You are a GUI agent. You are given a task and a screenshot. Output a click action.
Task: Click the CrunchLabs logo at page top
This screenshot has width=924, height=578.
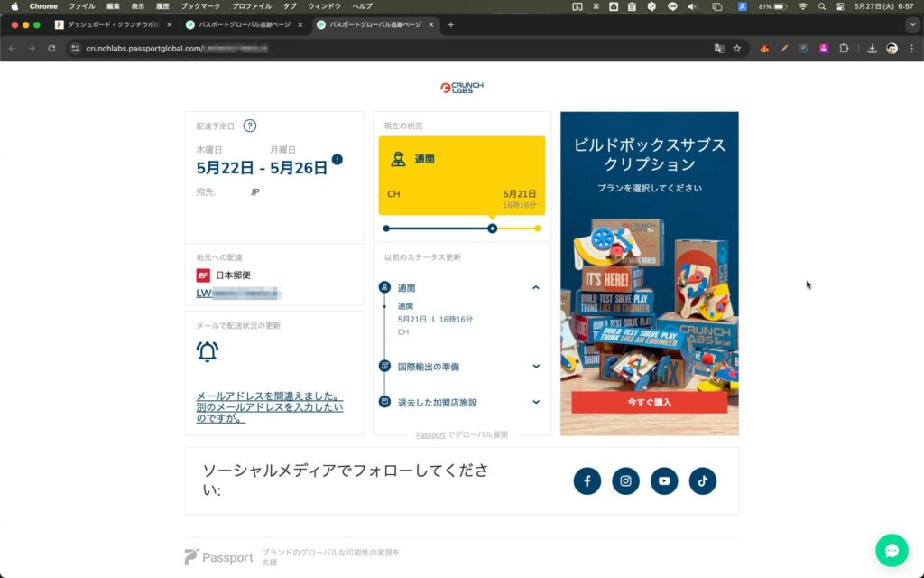[462, 88]
